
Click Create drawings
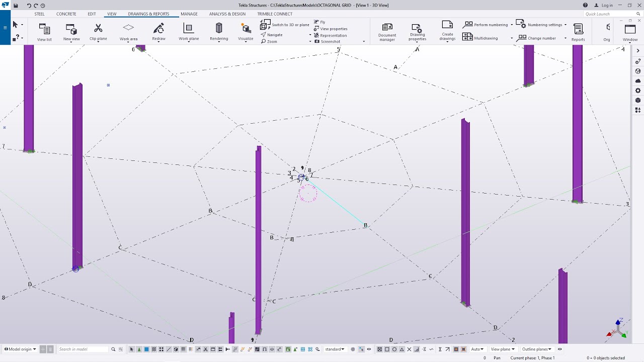pos(447,31)
